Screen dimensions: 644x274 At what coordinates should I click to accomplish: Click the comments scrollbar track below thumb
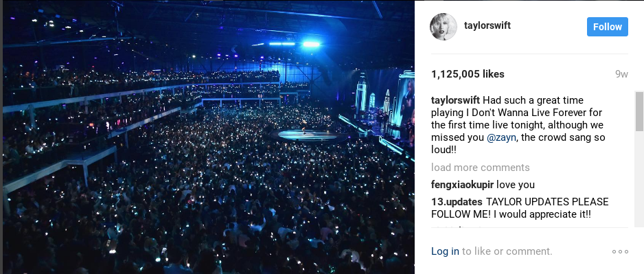[x=639, y=179]
